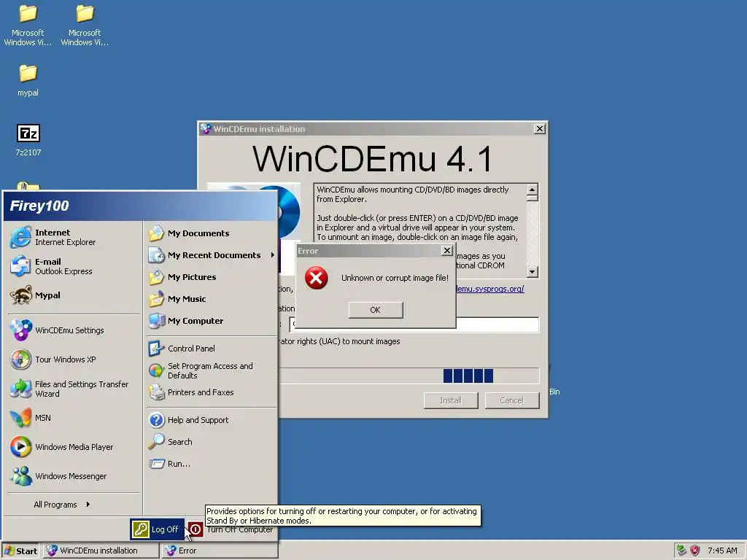Click the red error X icon in dialog
Image resolution: width=747 pixels, height=560 pixels.
(x=317, y=278)
